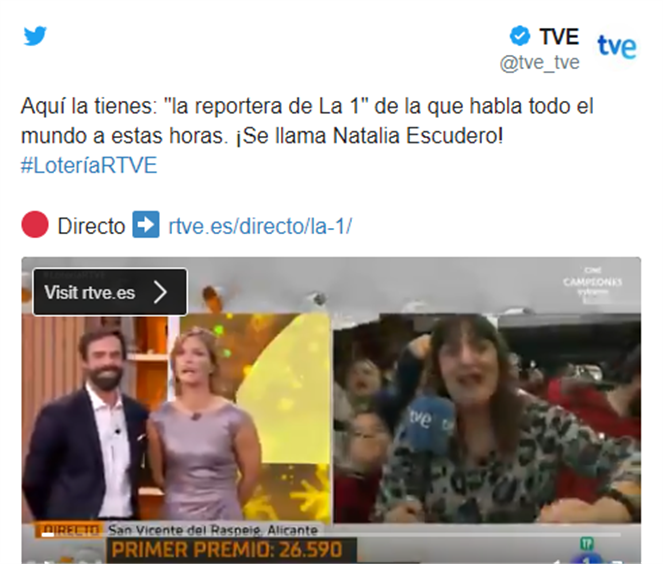Click the chevron in the Visit rtve.es button

[x=161, y=292]
